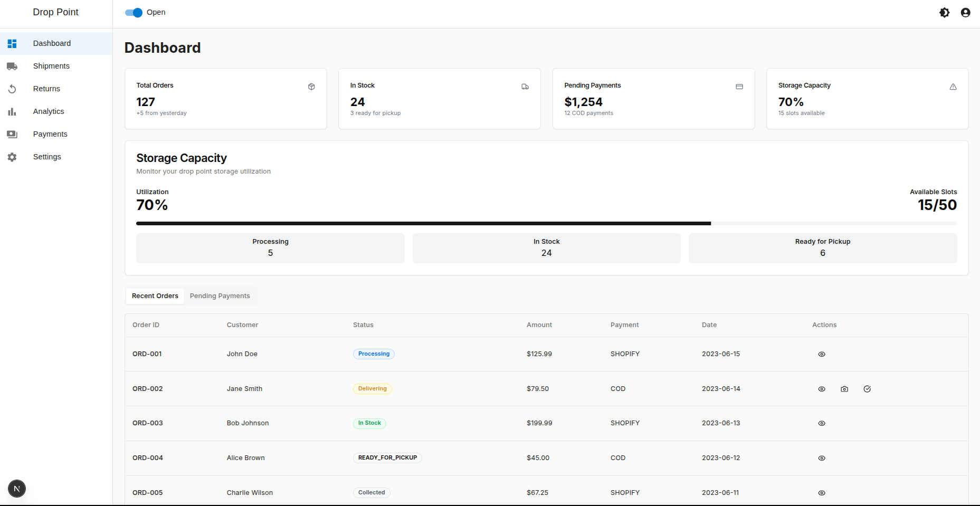This screenshot has width=980, height=506.
Task: Switch to the Pending Payments tab
Action: (220, 296)
